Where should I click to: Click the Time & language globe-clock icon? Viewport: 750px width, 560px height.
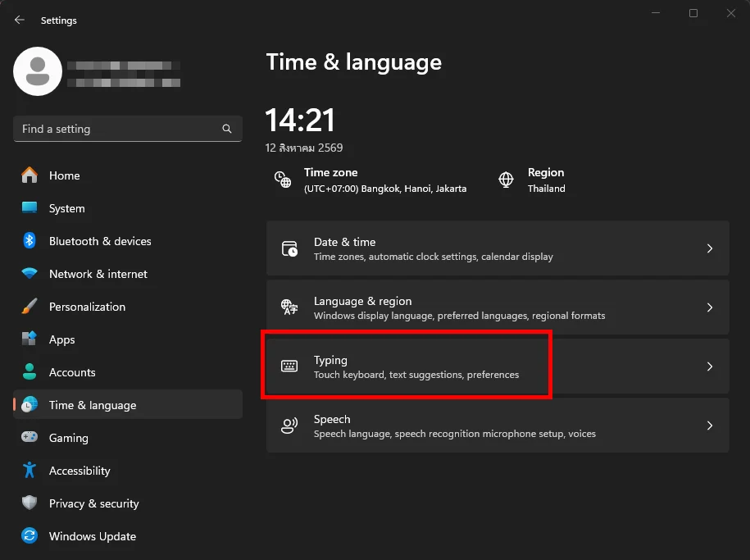pos(30,404)
